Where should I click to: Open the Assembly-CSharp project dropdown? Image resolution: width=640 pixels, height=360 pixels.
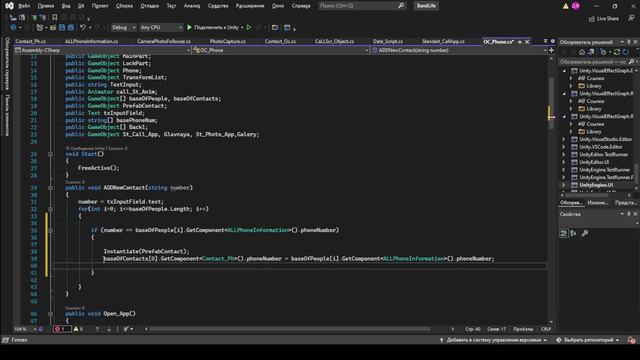102,50
